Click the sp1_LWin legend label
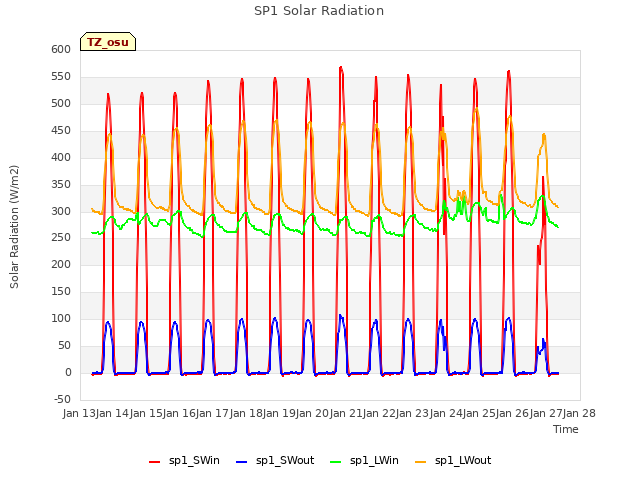The image size is (640, 480). click(x=374, y=460)
